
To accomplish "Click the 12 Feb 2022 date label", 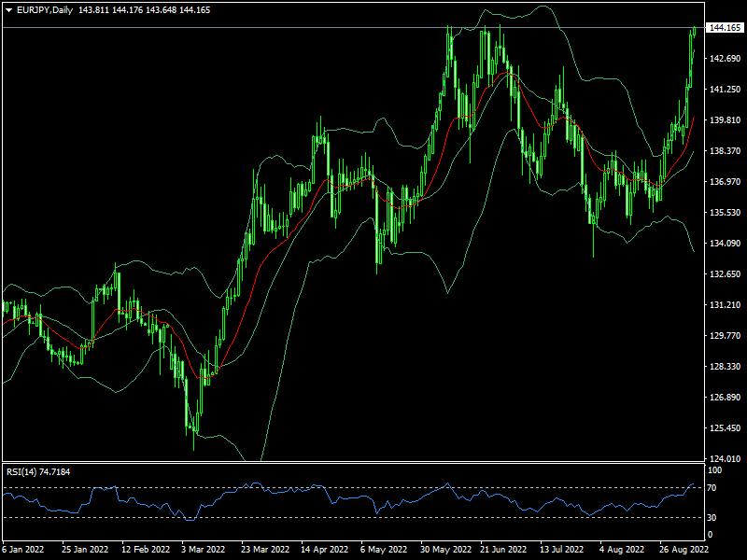I will [x=146, y=550].
